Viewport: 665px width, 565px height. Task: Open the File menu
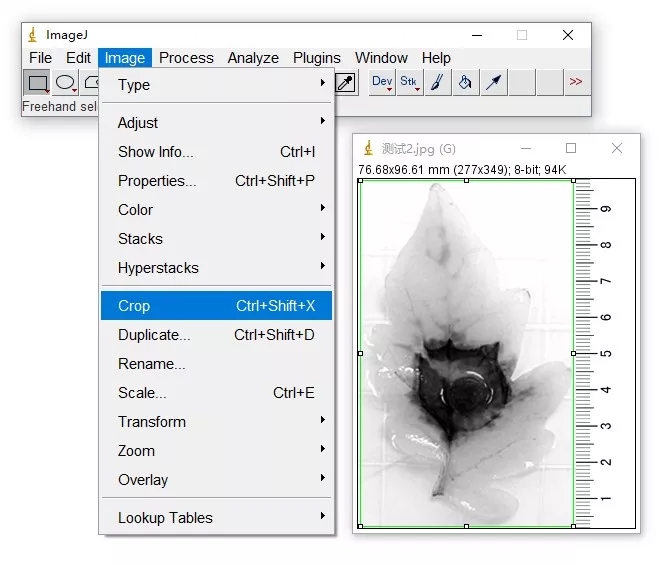40,58
